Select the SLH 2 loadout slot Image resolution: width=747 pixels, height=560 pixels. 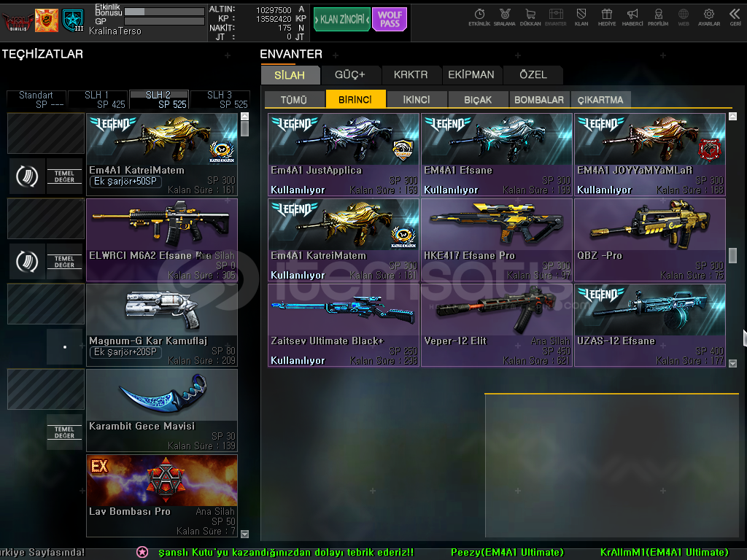click(x=159, y=99)
